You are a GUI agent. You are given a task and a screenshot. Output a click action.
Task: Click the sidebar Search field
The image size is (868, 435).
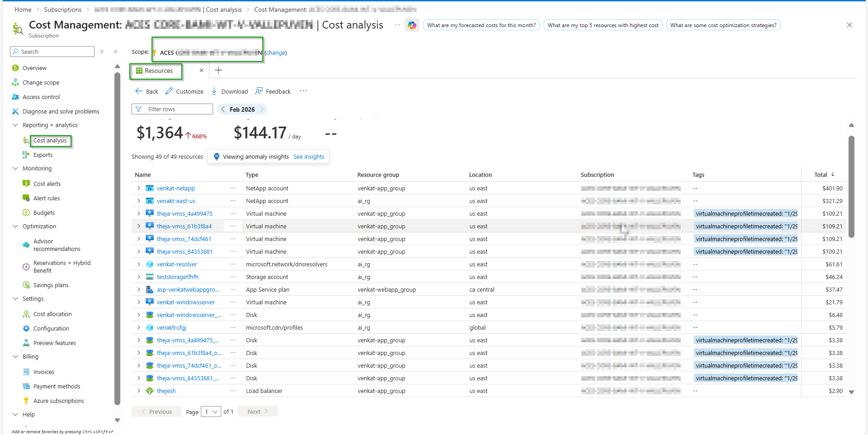pos(52,52)
